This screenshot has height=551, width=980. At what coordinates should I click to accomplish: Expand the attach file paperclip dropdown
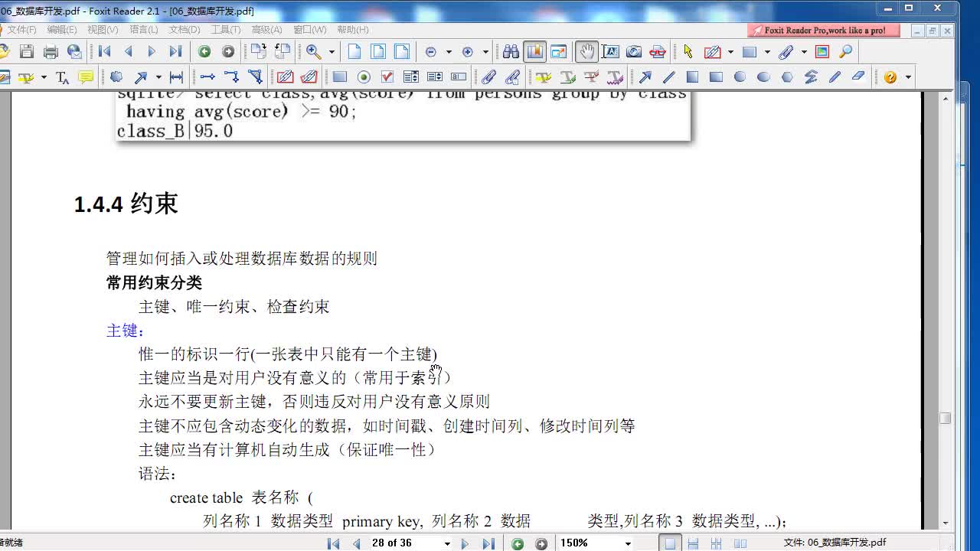pos(804,52)
